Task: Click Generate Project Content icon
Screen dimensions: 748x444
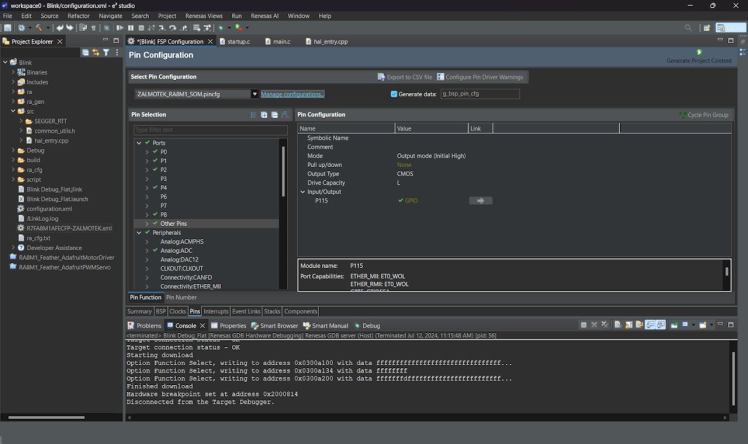Action: (x=699, y=52)
